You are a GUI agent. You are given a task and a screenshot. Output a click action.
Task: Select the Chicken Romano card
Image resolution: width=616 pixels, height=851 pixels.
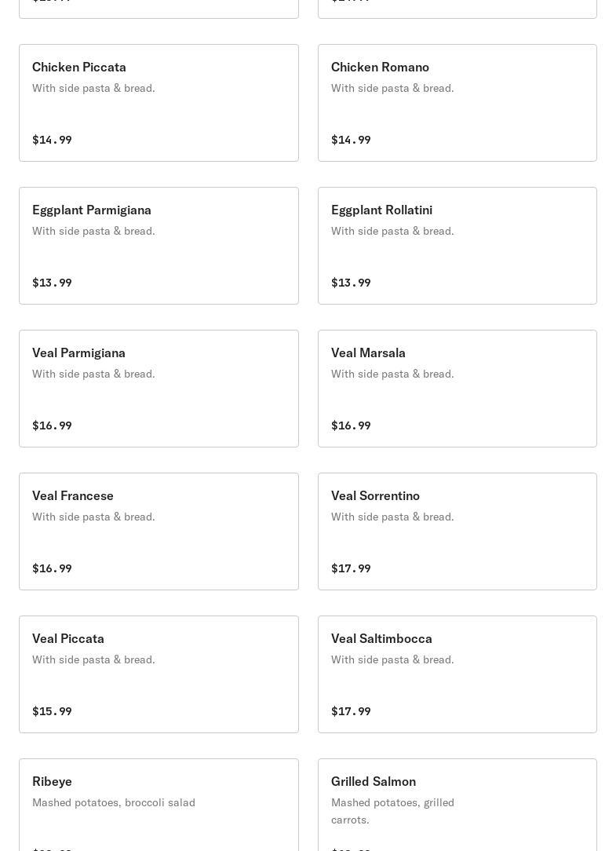[457, 103]
